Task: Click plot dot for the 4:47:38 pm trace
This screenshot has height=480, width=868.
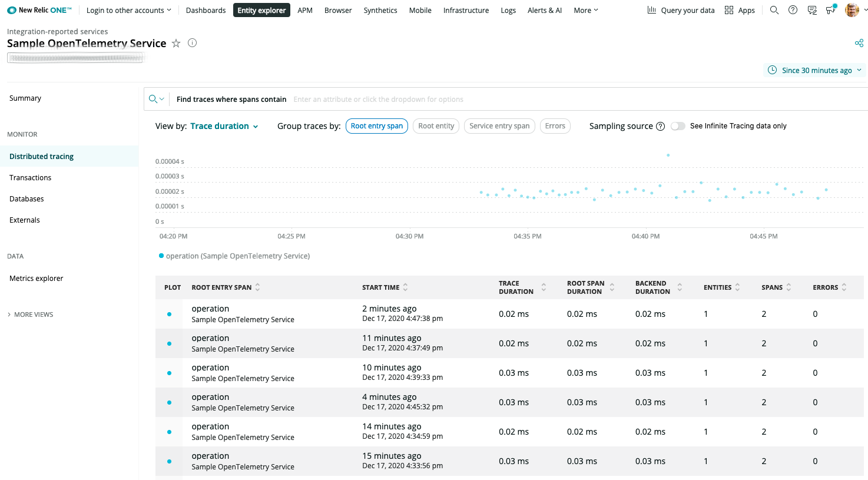Action: [x=169, y=314]
